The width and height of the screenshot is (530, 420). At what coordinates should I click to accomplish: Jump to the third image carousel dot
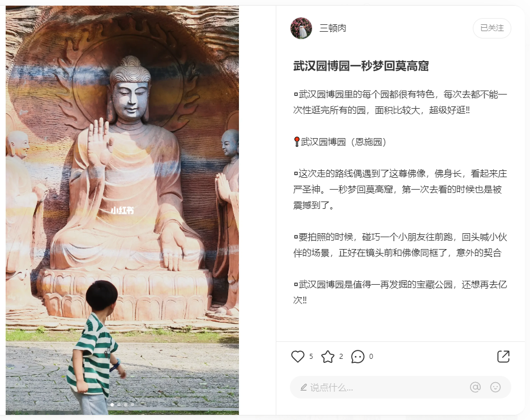[126, 405]
